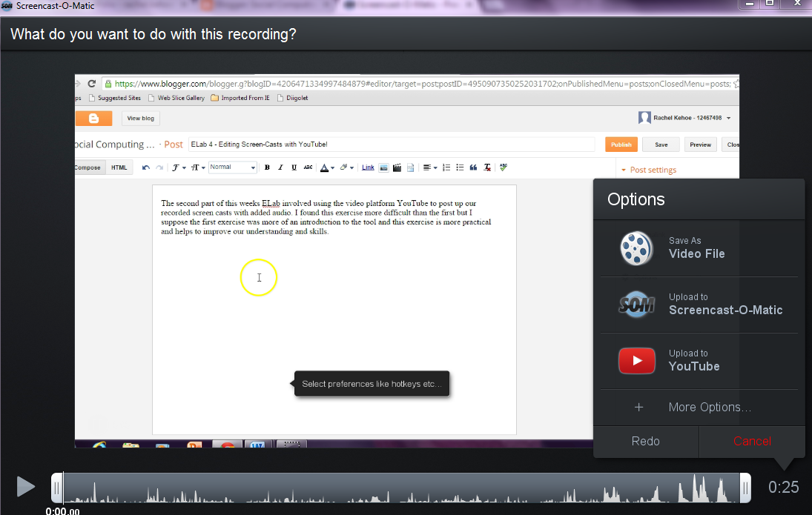Viewport: 812px width, 515px height.
Task: Open the text alignment dropdown
Action: click(430, 167)
